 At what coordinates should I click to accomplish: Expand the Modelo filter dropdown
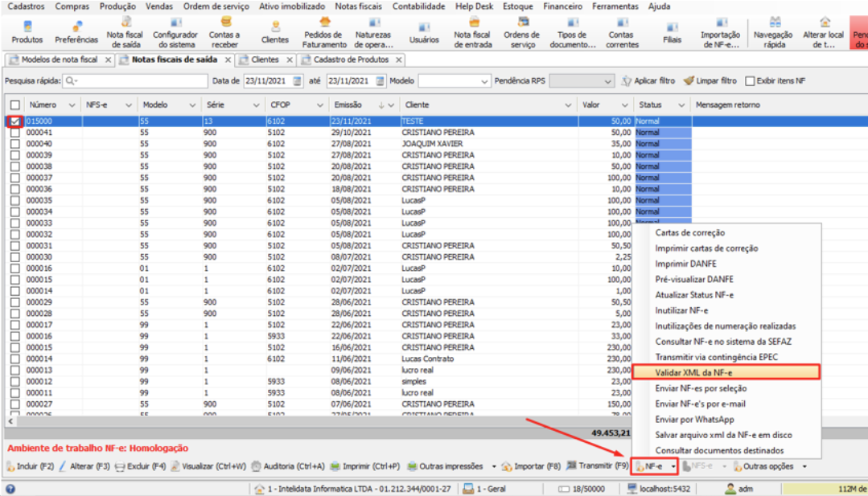tap(484, 81)
